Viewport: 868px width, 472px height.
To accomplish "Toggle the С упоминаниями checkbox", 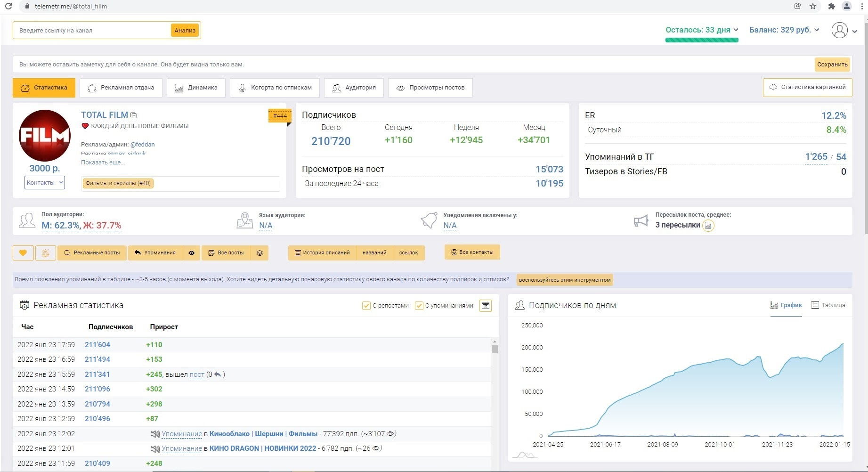I will point(419,306).
